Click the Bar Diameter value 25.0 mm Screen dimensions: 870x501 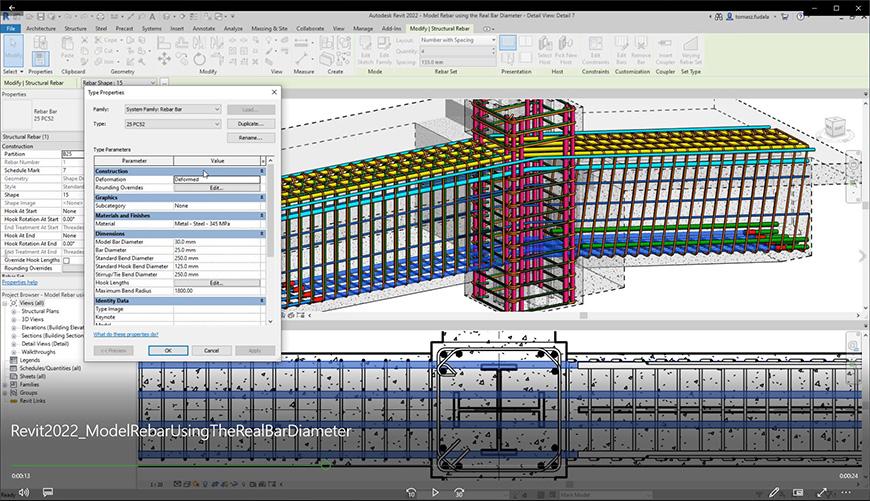219,250
